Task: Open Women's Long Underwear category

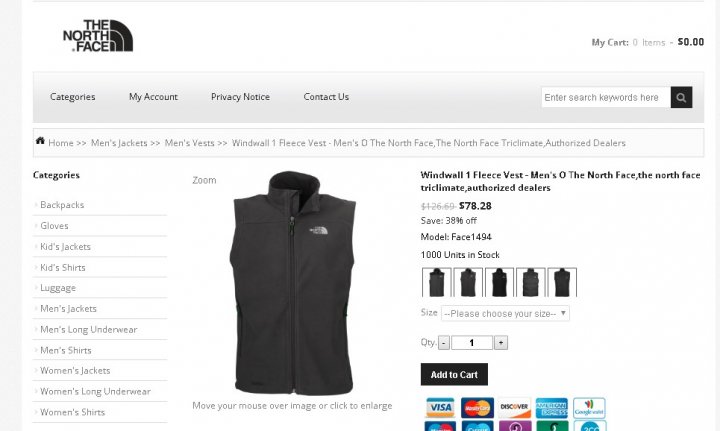Action: coord(96,392)
